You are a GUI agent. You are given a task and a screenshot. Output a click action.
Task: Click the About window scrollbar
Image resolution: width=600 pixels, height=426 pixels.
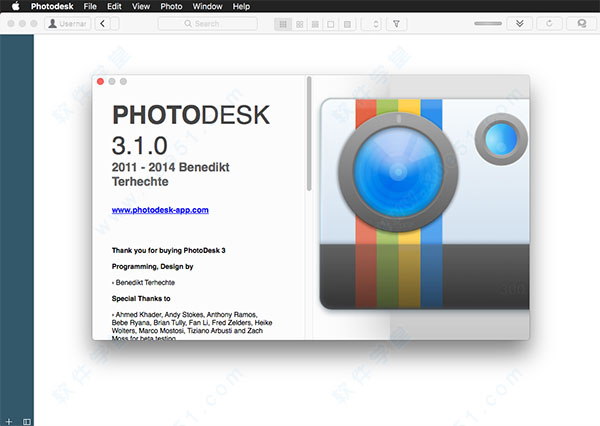(309, 134)
